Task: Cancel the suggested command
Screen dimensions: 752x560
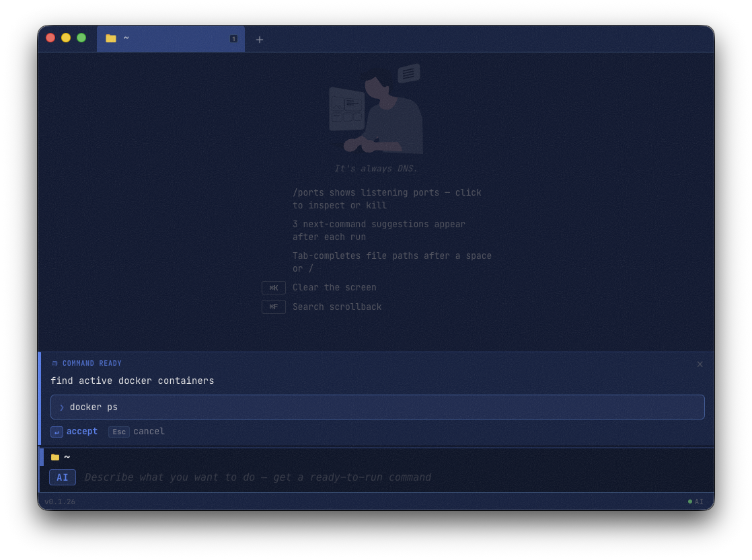Action: click(x=137, y=432)
